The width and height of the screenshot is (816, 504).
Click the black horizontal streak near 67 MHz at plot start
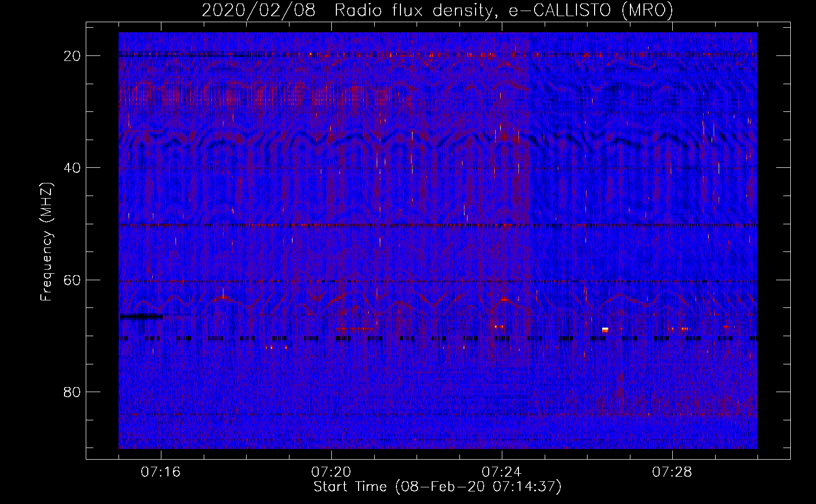point(141,317)
